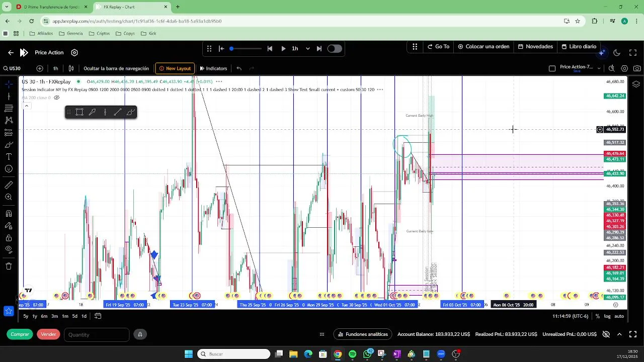Set chart range to 5y
644x362 pixels.
(26, 316)
